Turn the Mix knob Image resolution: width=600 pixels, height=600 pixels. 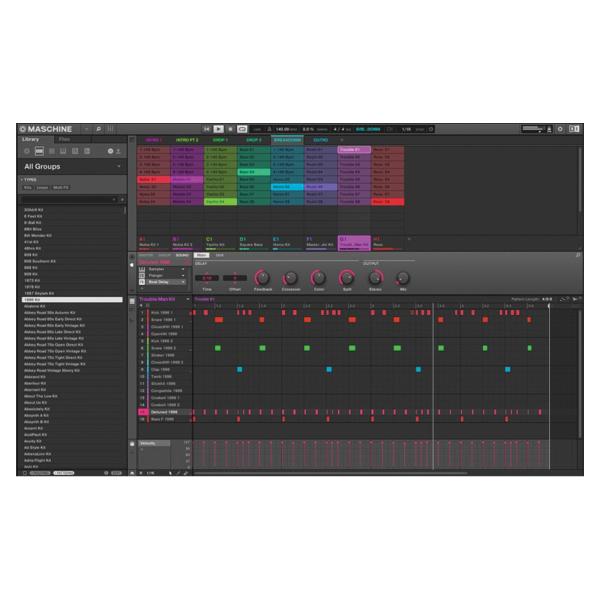(x=403, y=278)
